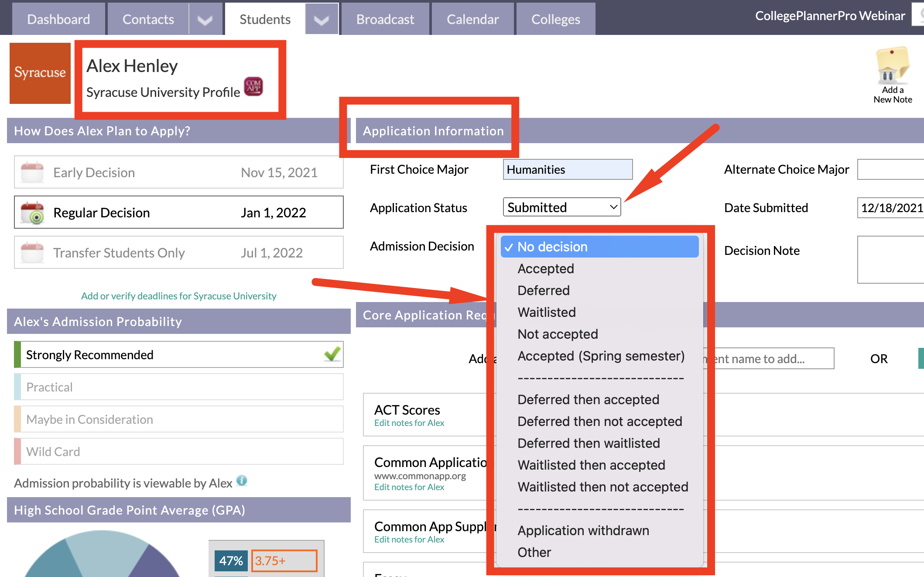Select Wild Card admission probability
This screenshot has height=577, width=924.
click(179, 451)
